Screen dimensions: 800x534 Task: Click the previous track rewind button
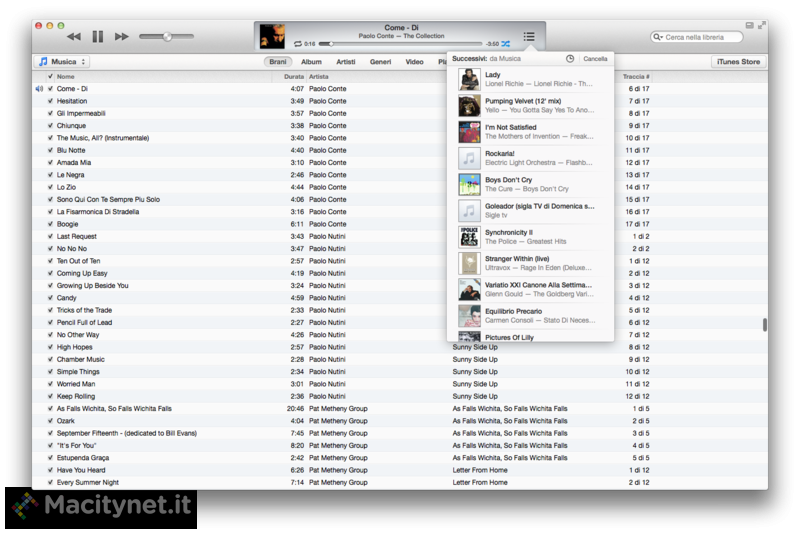point(74,37)
